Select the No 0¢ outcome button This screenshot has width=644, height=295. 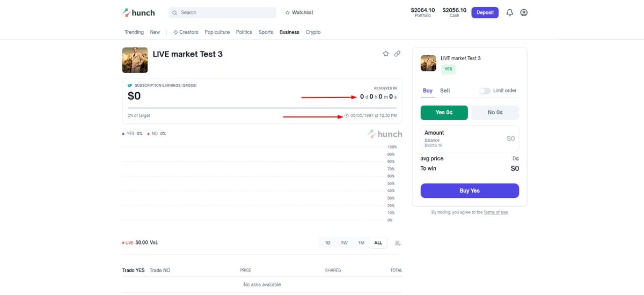495,113
